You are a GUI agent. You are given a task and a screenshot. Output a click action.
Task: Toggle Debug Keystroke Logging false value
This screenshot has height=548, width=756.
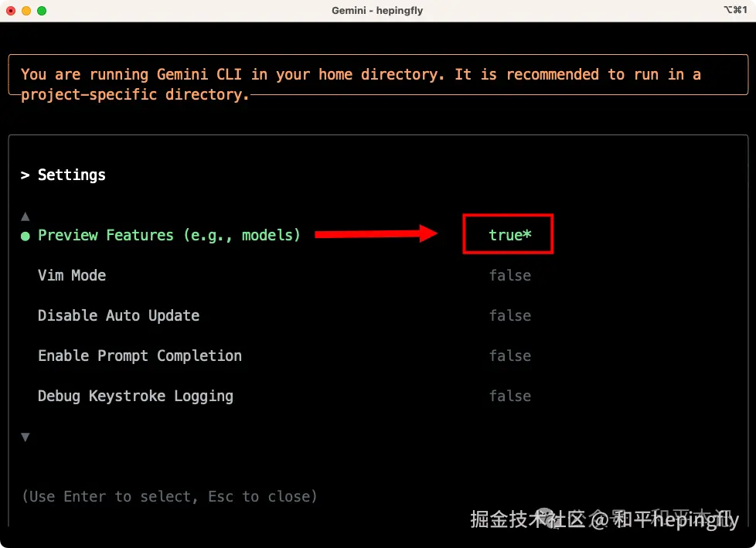pyautogui.click(x=509, y=396)
